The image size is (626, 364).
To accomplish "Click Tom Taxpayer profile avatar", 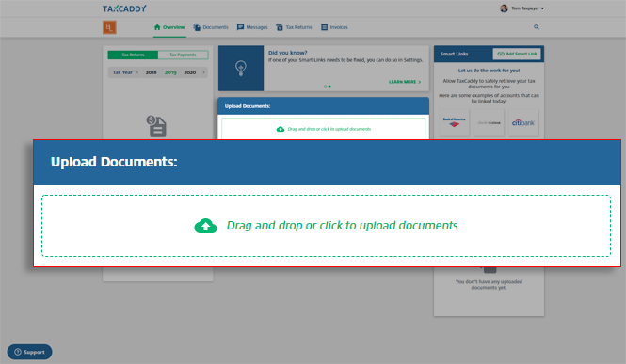I will tap(504, 8).
